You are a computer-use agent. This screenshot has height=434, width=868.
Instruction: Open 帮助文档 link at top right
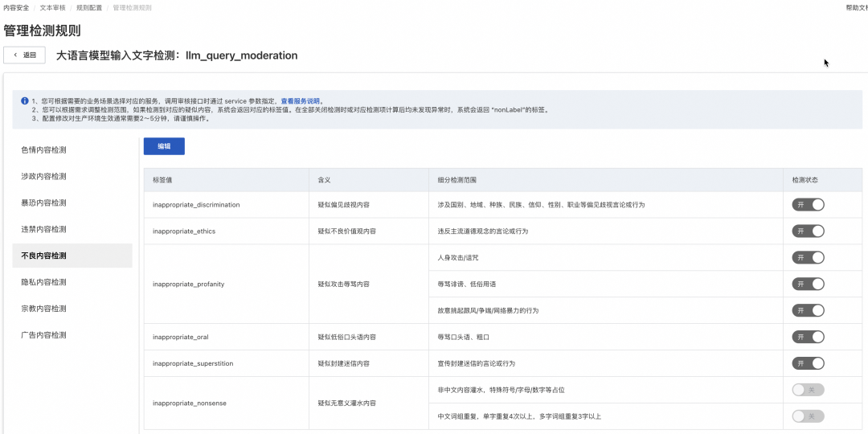857,8
